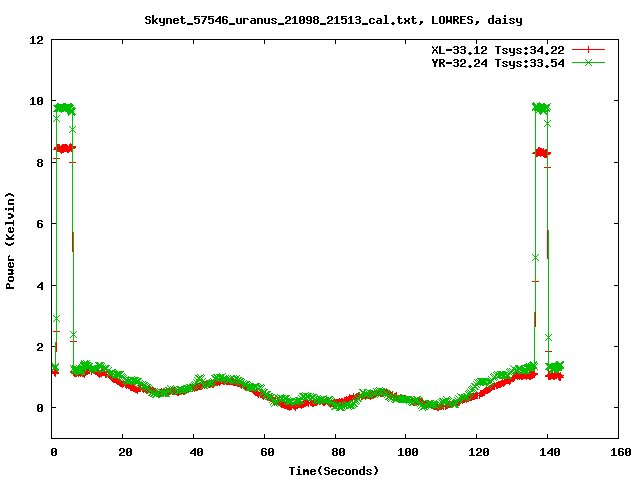Click the red plateau of the second calibration pulse
640x480 pixels.
[542, 153]
